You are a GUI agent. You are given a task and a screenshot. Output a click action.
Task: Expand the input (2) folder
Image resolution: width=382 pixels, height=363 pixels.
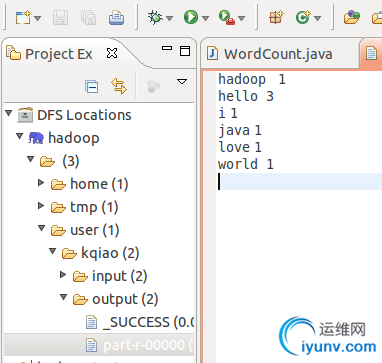click(63, 275)
